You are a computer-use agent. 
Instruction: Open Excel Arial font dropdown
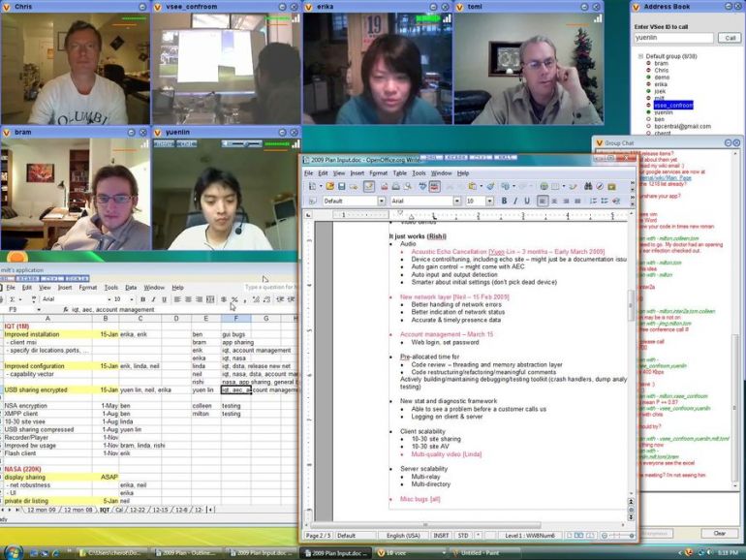[109, 299]
